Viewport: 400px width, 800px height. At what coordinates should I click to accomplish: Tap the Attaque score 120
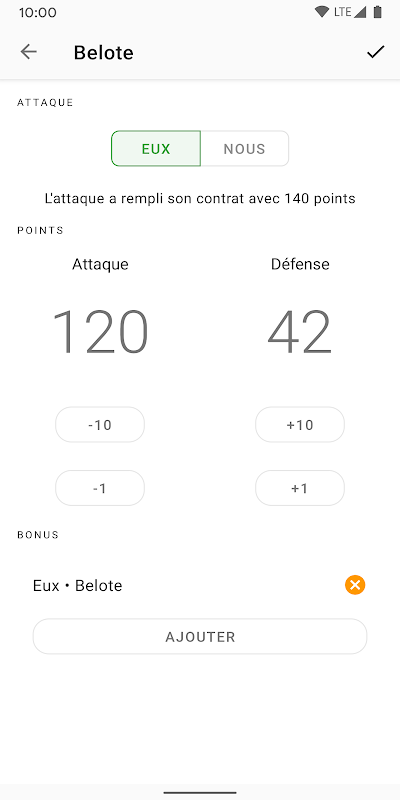click(x=101, y=333)
